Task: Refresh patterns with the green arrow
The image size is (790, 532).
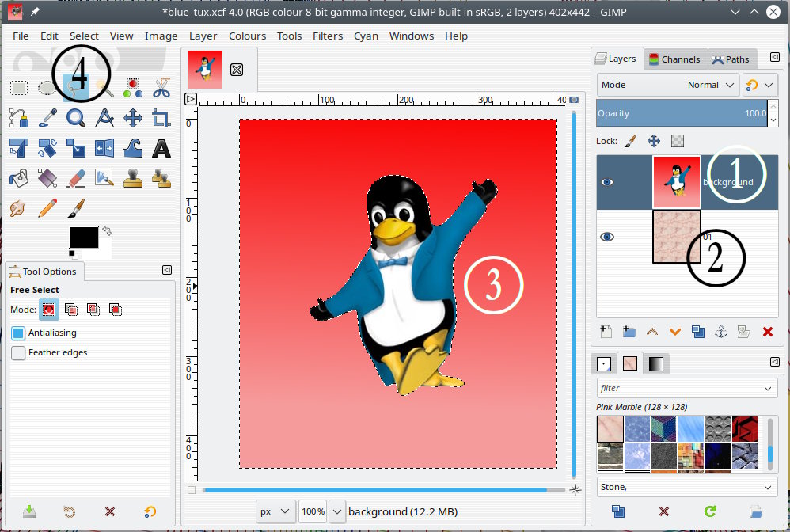Action: click(710, 511)
